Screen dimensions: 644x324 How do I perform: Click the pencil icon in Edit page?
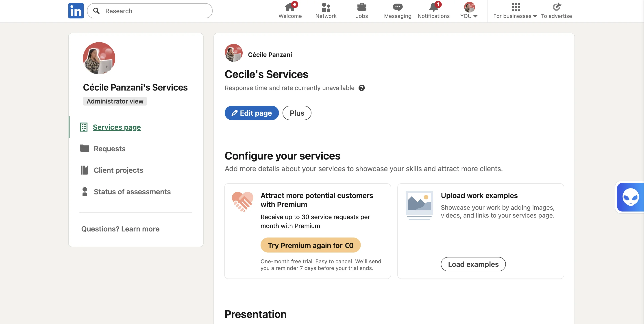pyautogui.click(x=234, y=113)
